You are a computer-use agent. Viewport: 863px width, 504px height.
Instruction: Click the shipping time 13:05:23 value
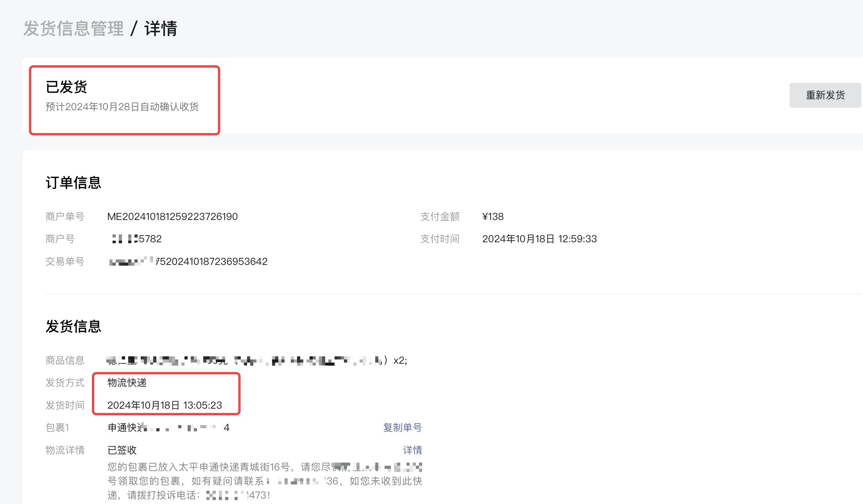click(x=165, y=405)
